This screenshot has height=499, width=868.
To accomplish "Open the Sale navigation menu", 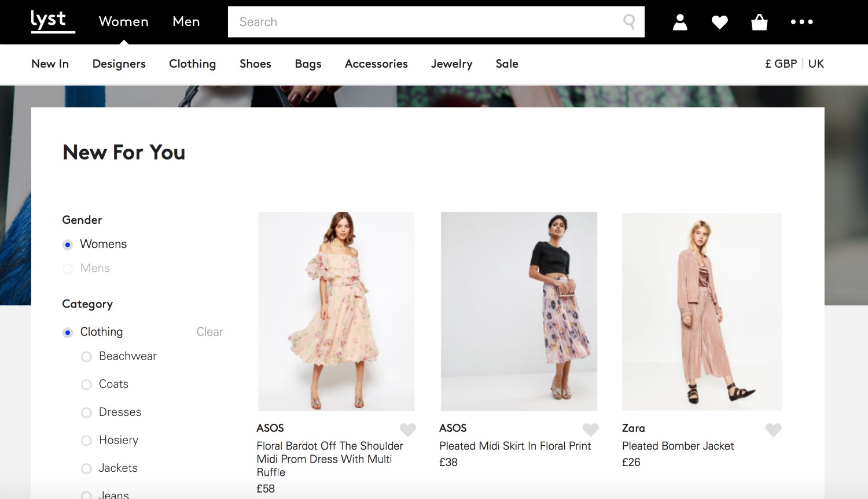I will pyautogui.click(x=506, y=64).
